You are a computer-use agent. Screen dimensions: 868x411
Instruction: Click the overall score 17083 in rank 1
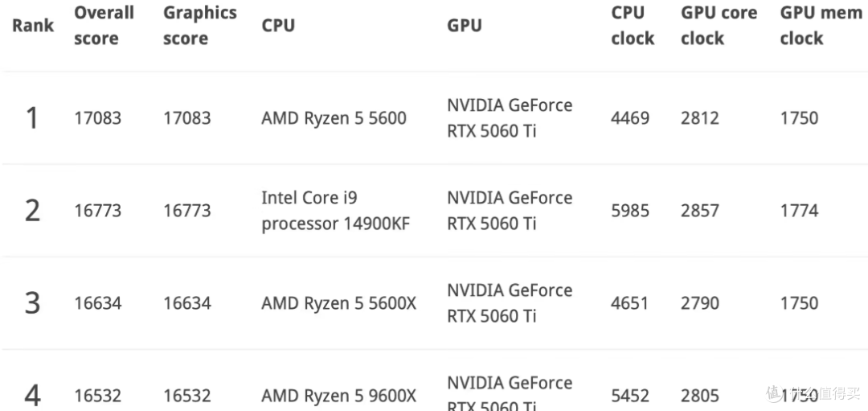98,118
